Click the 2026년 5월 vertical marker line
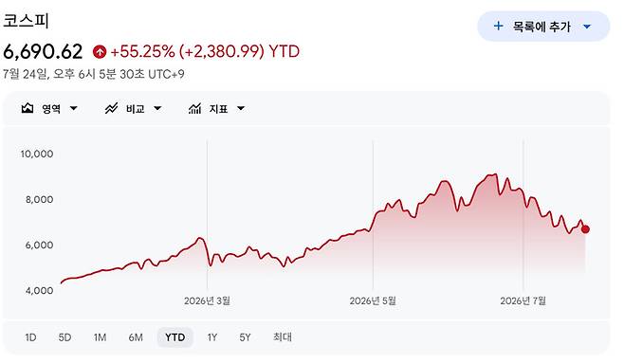624x364 pixels. click(373, 215)
